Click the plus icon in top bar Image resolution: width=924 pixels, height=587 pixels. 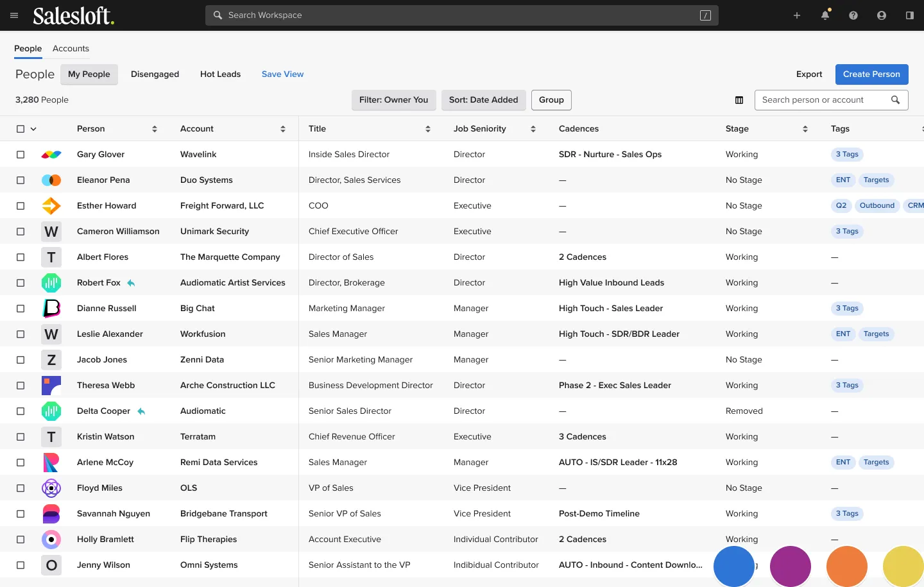(x=797, y=15)
